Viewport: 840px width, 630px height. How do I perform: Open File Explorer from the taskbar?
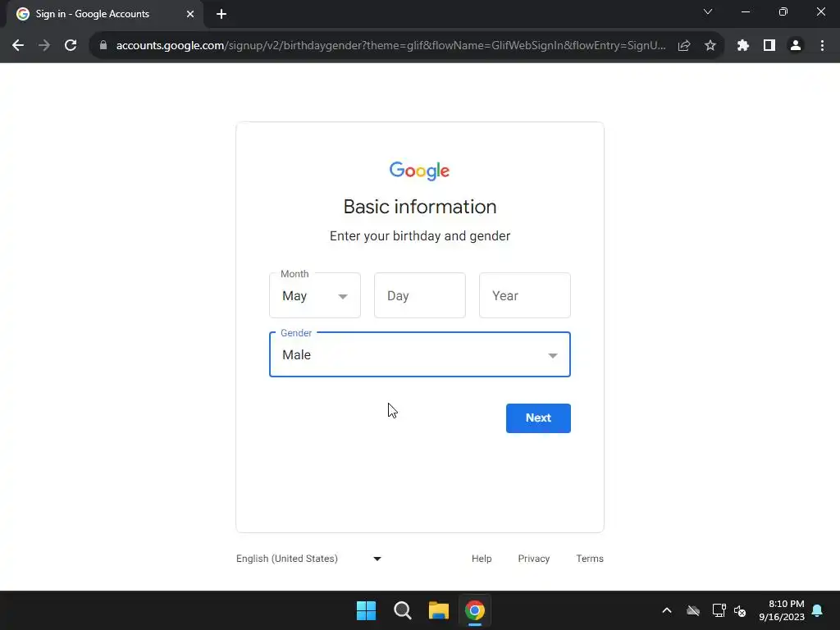[x=439, y=610]
